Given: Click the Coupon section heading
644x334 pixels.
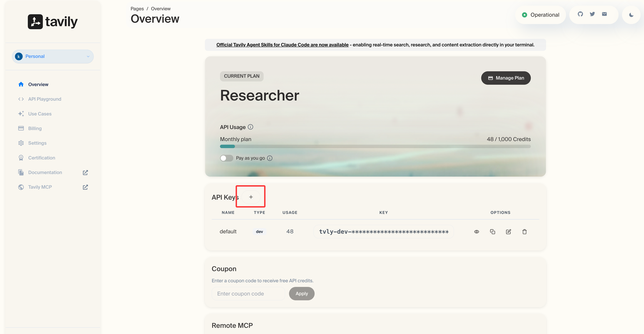Looking at the screenshot, I should (224, 269).
